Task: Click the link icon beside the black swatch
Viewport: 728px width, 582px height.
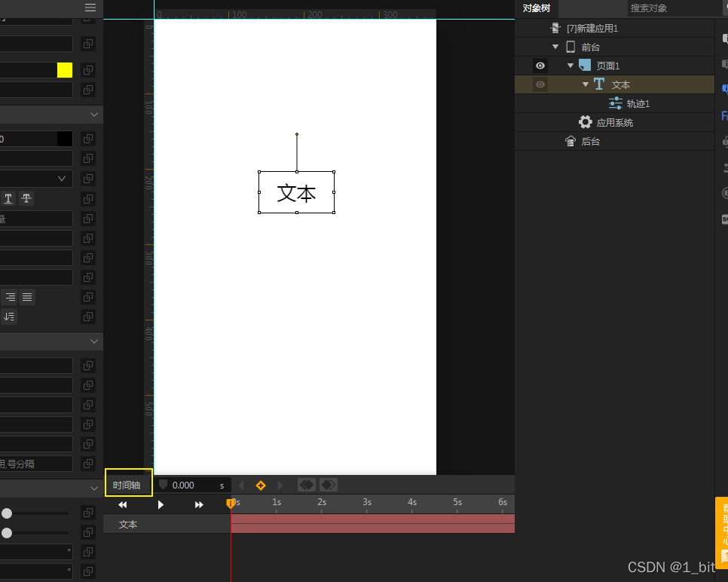Action: coord(87,139)
